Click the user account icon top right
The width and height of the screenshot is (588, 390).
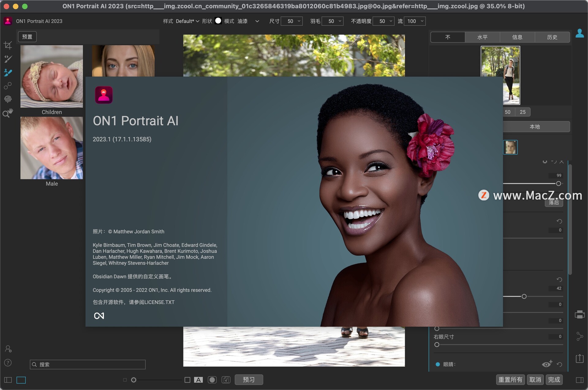(x=580, y=33)
